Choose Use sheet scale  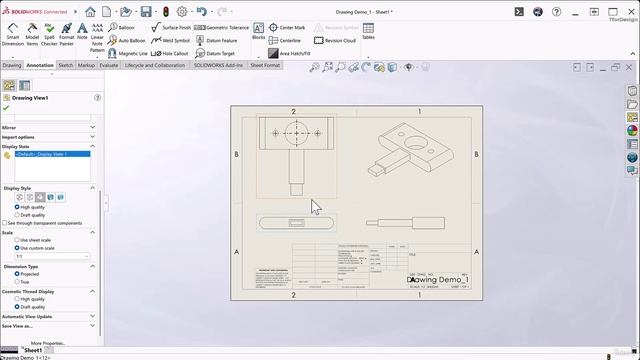click(17, 240)
